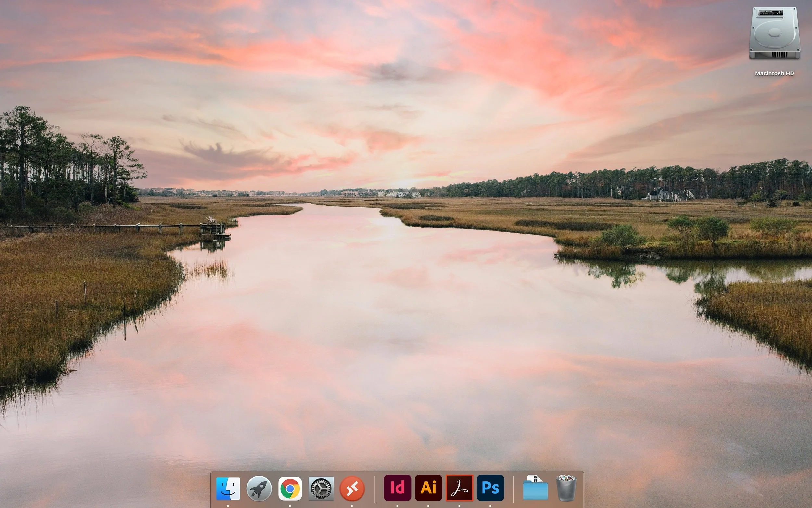
Task: Open Finder from the dock
Action: pyautogui.click(x=228, y=488)
